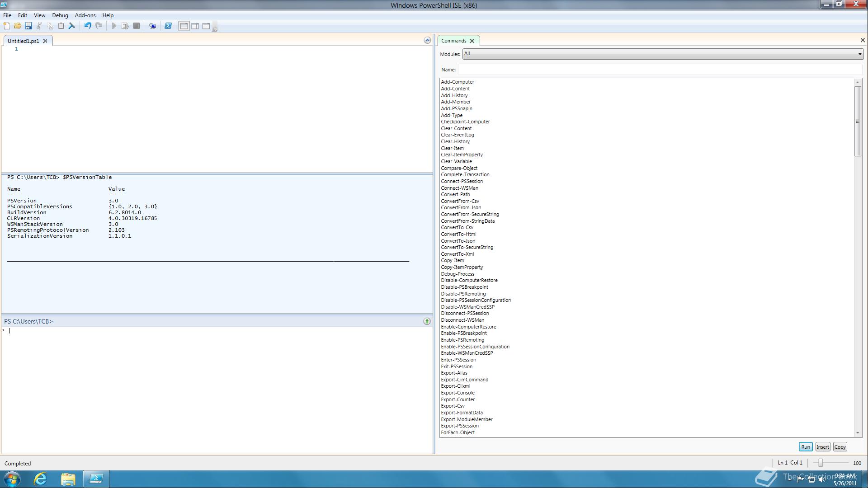Run the selected command
This screenshot has width=868, height=488.
coord(805,447)
